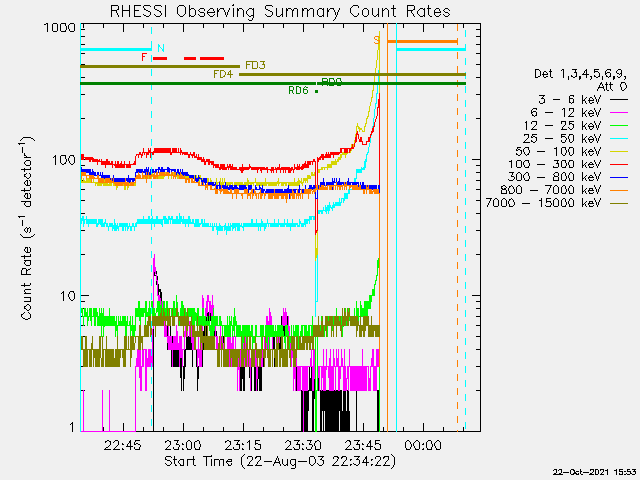Click the 'Count Rate' y-axis title
This screenshot has width=640, height=480.
27,229
